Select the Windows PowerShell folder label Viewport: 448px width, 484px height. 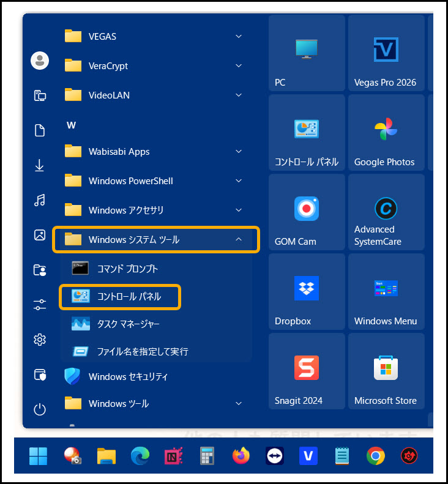[130, 181]
